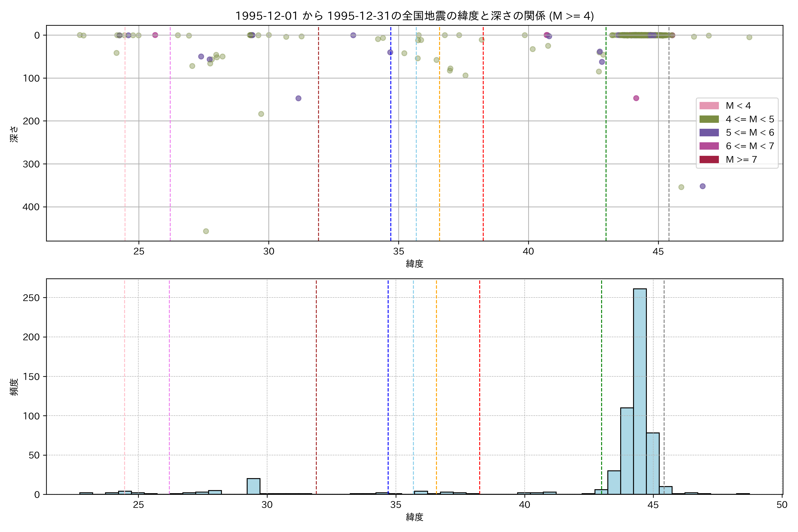Click the olive point near depth 180
The height and width of the screenshot is (532, 798).
[261, 114]
